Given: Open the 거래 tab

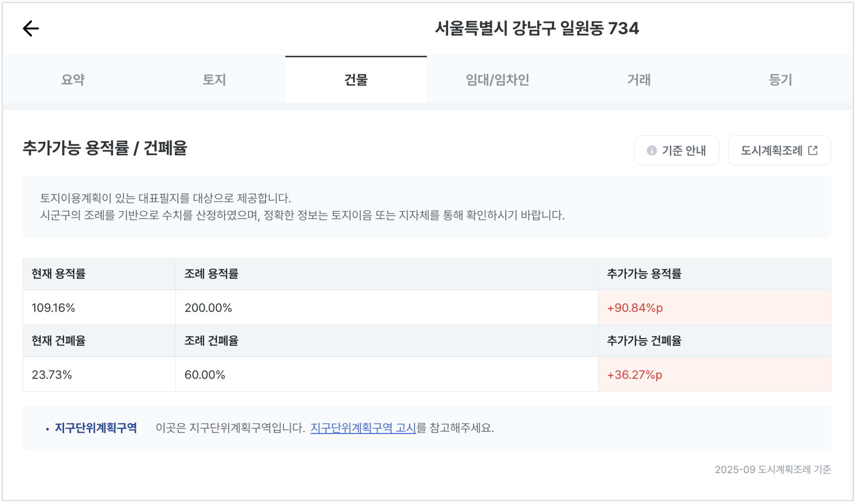Looking at the screenshot, I should tap(639, 80).
